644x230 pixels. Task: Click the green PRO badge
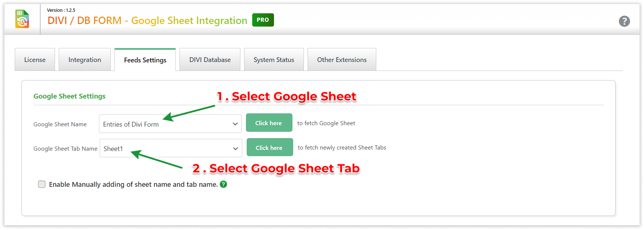click(x=263, y=20)
